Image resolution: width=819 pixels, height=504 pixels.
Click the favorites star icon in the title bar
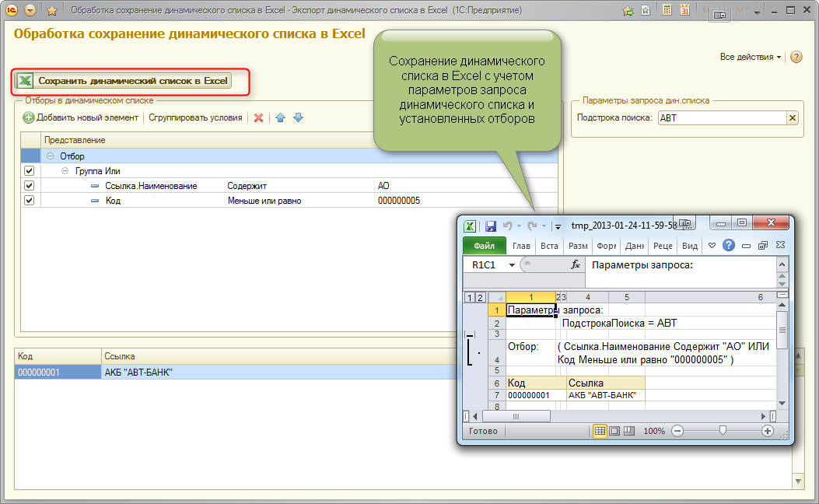tap(51, 10)
